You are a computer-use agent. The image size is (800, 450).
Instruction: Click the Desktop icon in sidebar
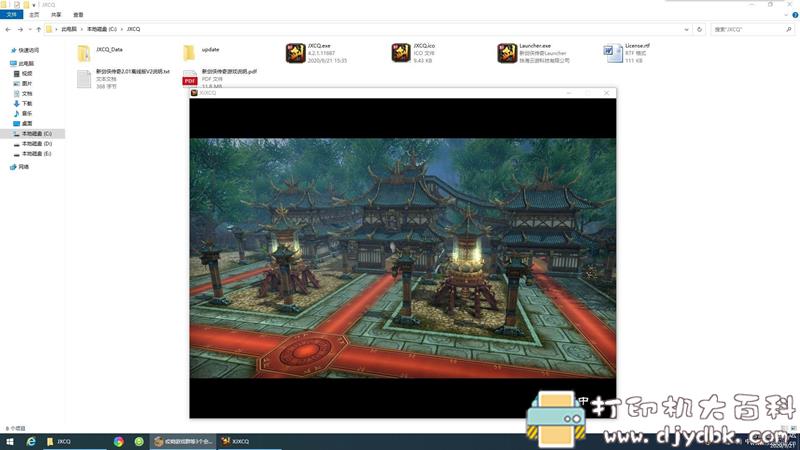click(16, 123)
